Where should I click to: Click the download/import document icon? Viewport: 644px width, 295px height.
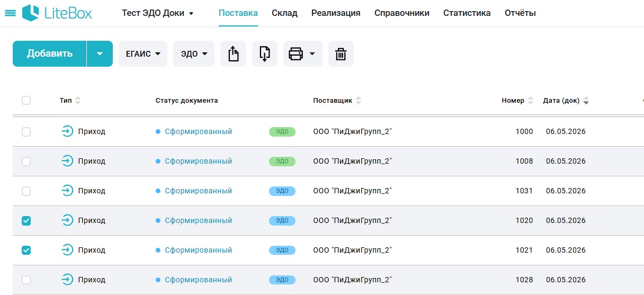pyautogui.click(x=265, y=54)
